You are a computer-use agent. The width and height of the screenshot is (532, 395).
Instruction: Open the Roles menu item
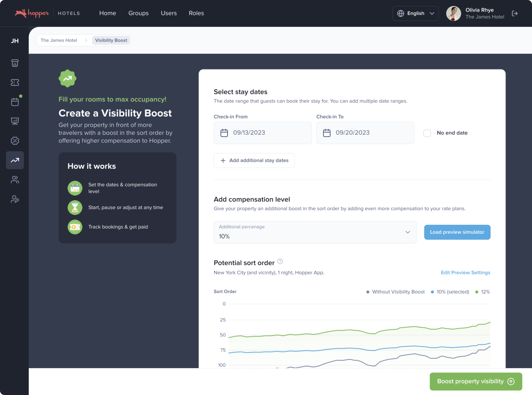tap(196, 13)
